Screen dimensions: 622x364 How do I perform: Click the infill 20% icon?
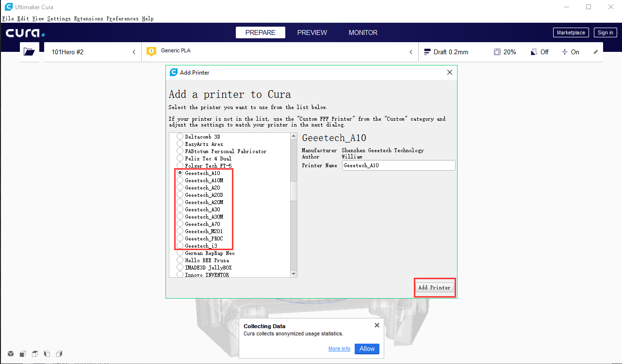(x=497, y=52)
